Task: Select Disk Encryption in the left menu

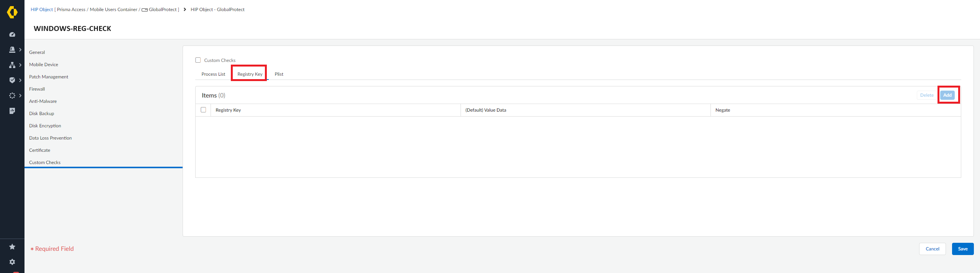Action: click(45, 126)
